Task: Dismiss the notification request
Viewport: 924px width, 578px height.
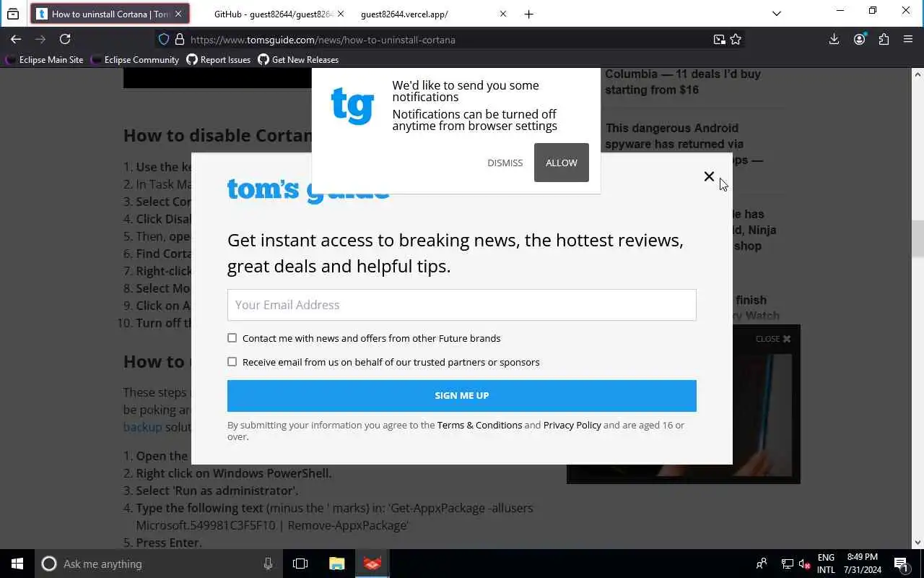Action: (505, 163)
